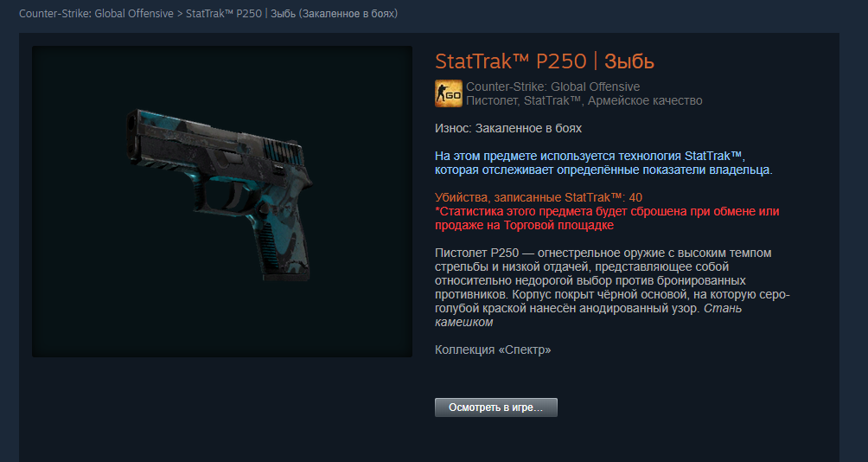868x462 pixels.
Task: Click the Коллекция «Спектр» collection label
Action: click(493, 350)
